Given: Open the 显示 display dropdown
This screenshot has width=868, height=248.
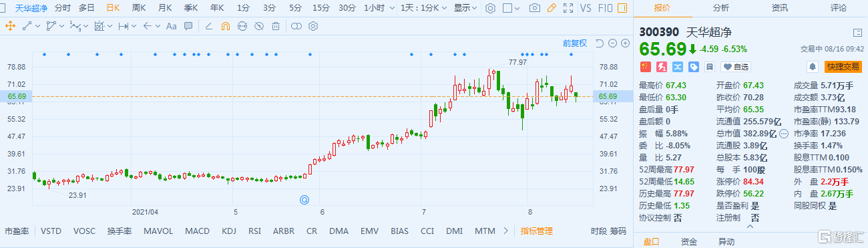Looking at the screenshot, I should pyautogui.click(x=465, y=8).
